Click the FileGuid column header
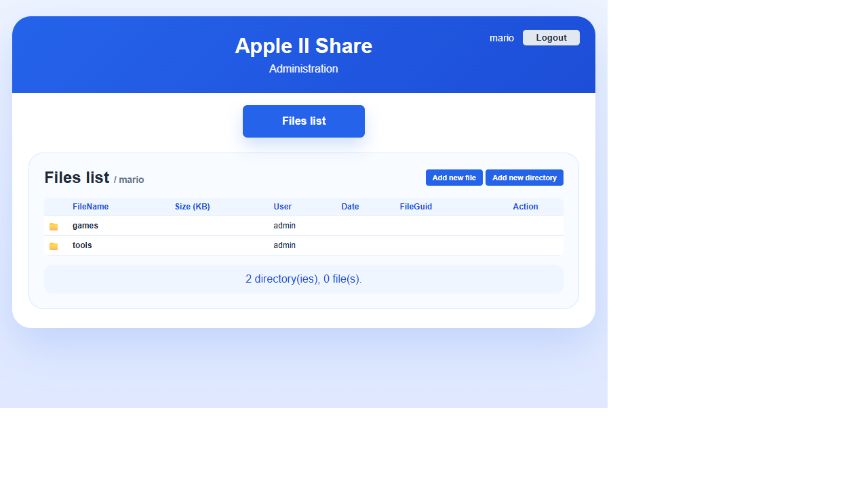The image size is (868, 488). pyautogui.click(x=416, y=207)
